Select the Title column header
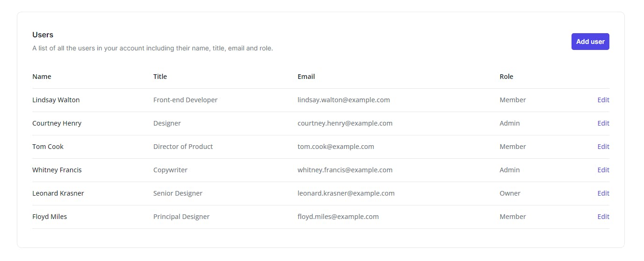Screen dimensions: 644x261 point(160,77)
